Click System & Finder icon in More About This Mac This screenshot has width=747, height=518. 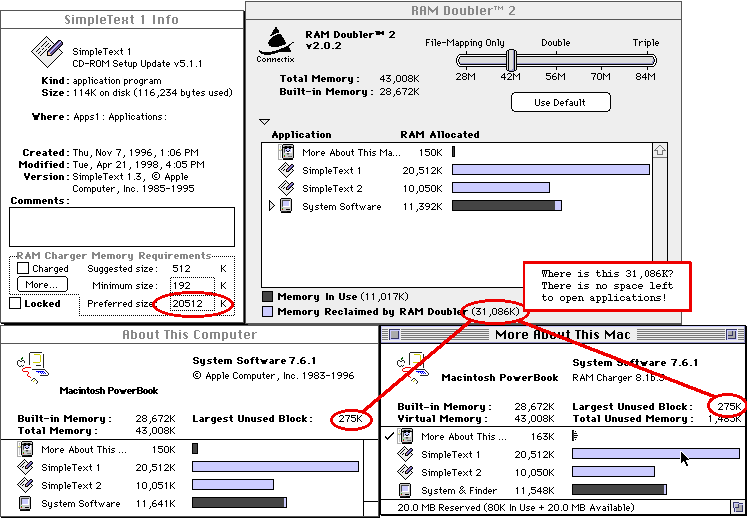point(405,490)
